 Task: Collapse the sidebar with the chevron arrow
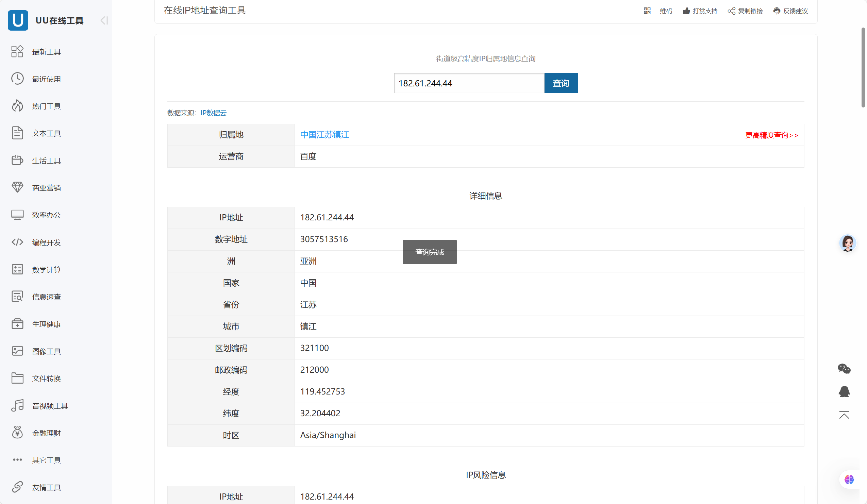coord(103,20)
